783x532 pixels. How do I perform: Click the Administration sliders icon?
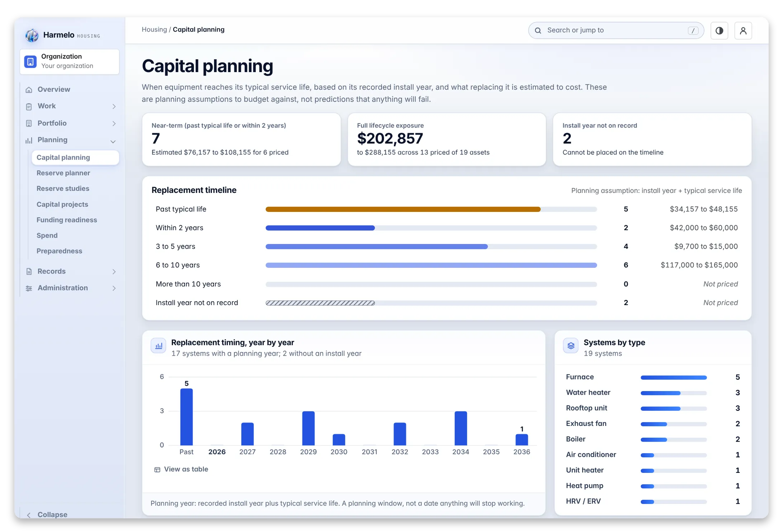[29, 288]
